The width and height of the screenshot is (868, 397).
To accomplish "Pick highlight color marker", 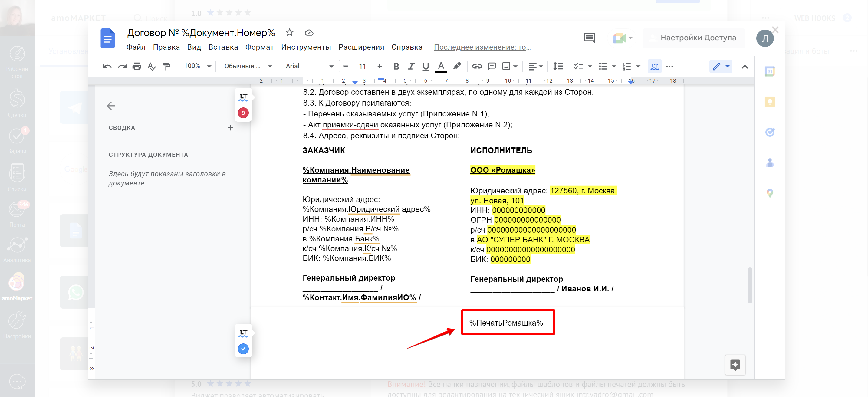I will pos(457,66).
